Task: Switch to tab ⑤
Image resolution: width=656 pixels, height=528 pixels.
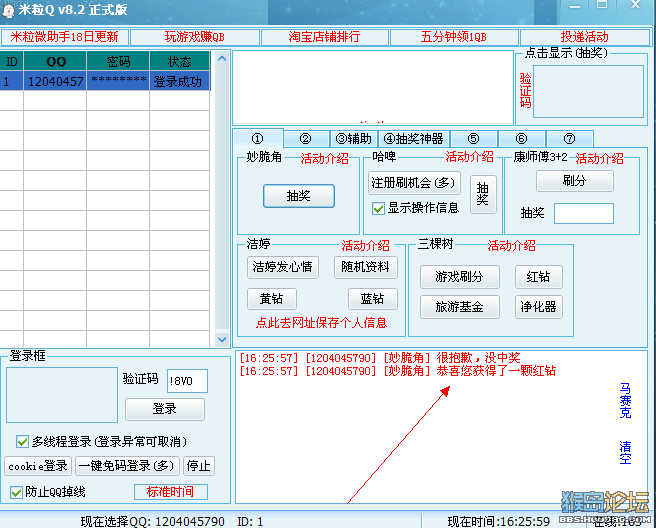Action: pyautogui.click(x=473, y=138)
